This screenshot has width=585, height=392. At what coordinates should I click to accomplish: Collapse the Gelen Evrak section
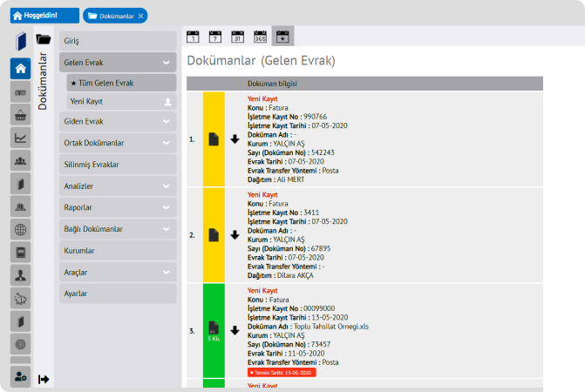[118, 62]
